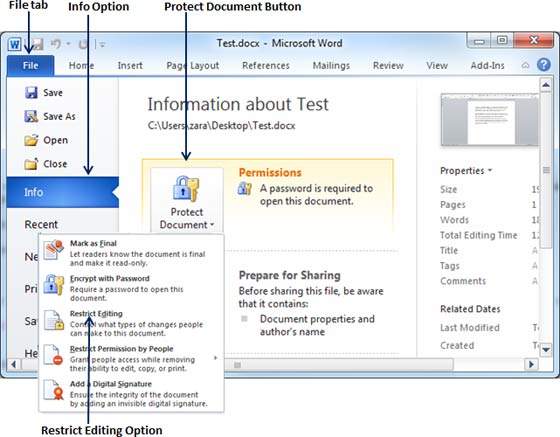Screen dimensions: 560x437
Task: Expand Restrict Permission by People submenu arrow
Action: pos(215,357)
